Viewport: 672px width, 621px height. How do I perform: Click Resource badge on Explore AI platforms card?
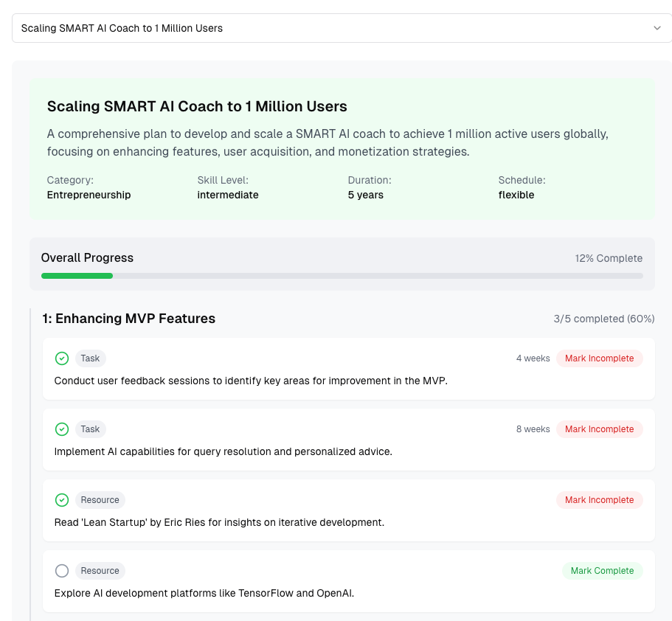tap(100, 571)
